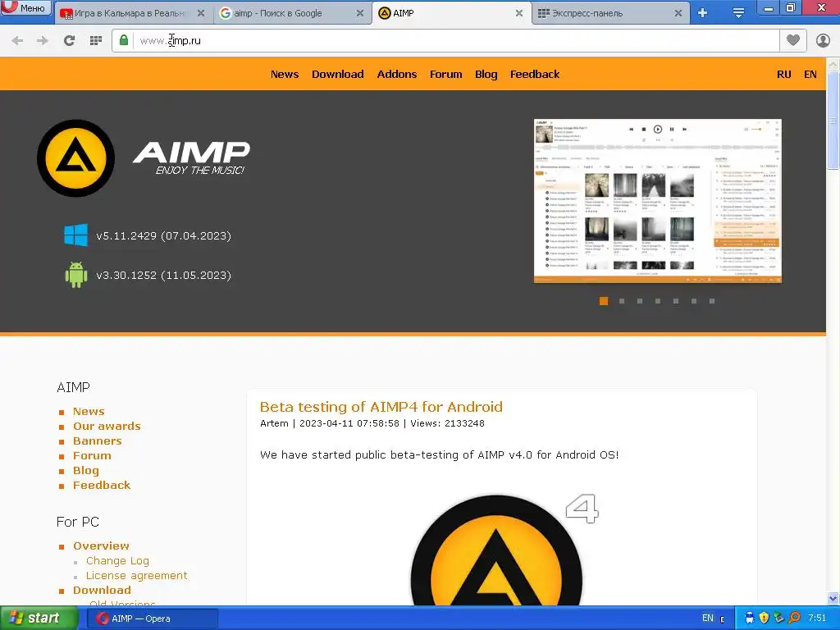Click the vertical scrollbar thumb

[x=833, y=121]
